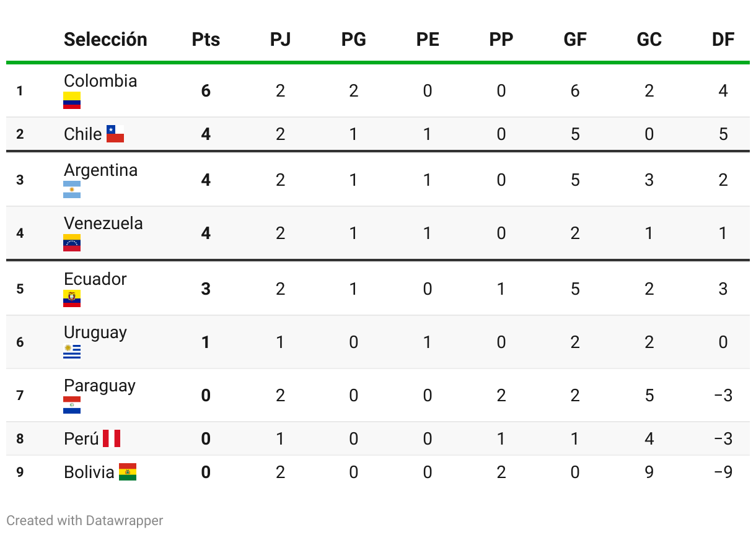Click the Uruguay flag icon
The image size is (756, 535).
coord(72,352)
